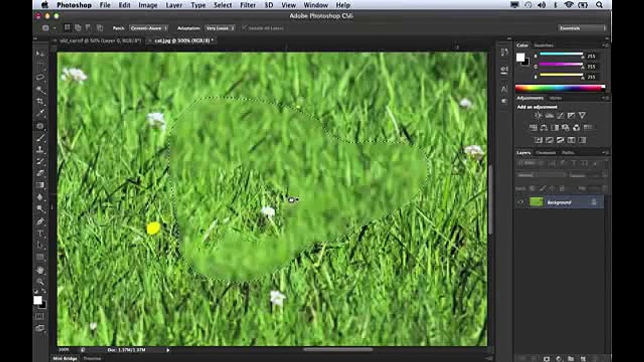The height and width of the screenshot is (362, 644).
Task: Select the Pen tool
Action: click(40, 221)
